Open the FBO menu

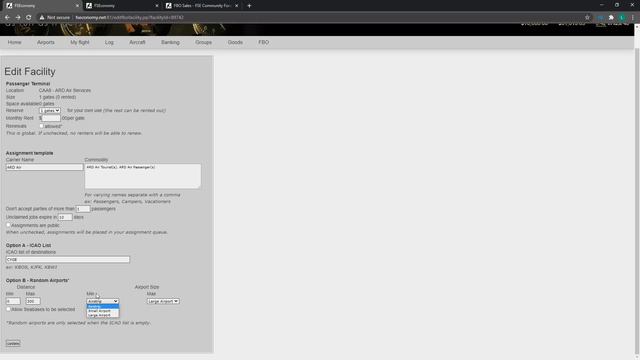point(263,42)
